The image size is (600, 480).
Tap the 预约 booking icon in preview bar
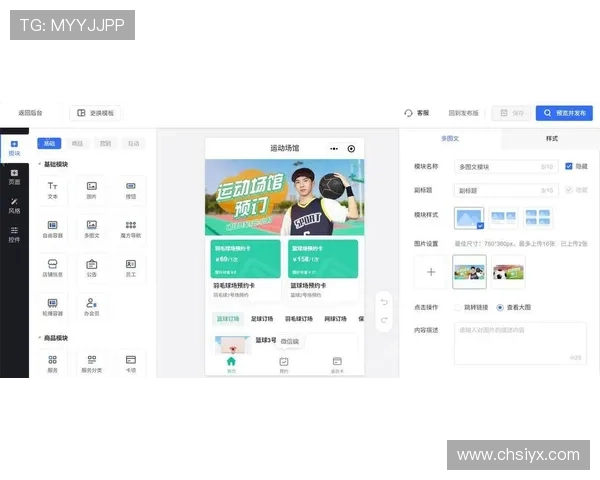pyautogui.click(x=284, y=364)
